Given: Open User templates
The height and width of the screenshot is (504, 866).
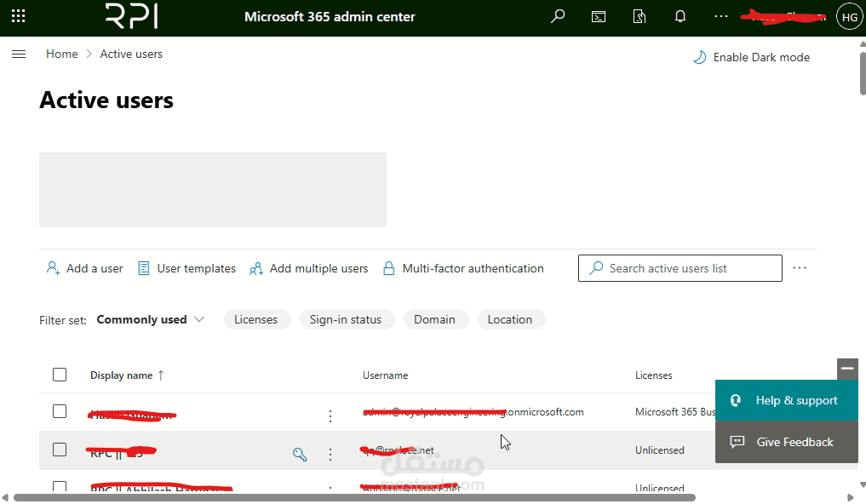Looking at the screenshot, I should tap(186, 268).
